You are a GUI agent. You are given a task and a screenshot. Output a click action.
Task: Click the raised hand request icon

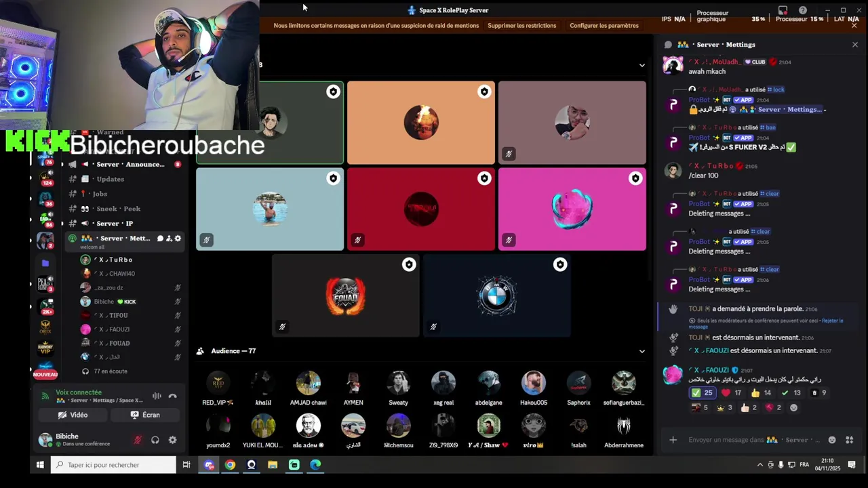(x=673, y=309)
